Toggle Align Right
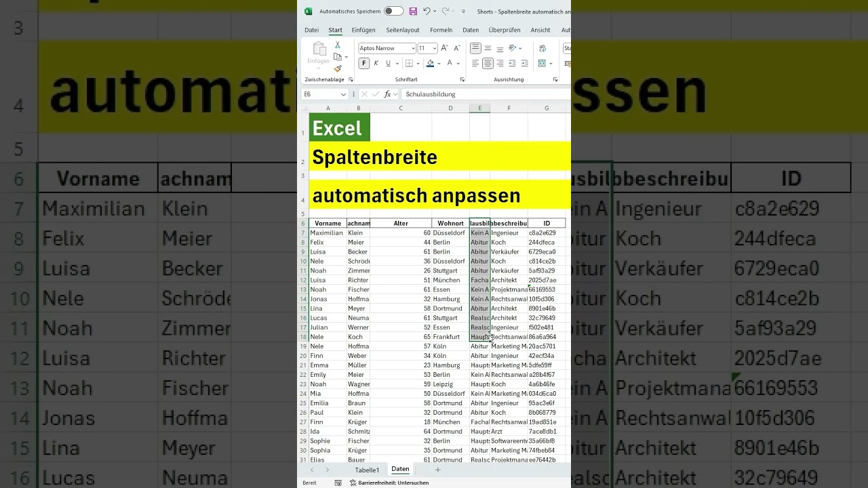868x488 pixels. (500, 63)
